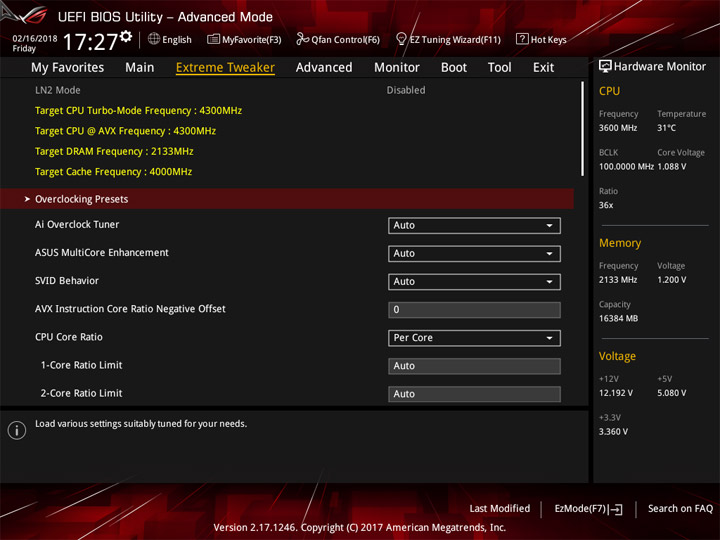
Task: Click the Memory section heading
Action: pyautogui.click(x=620, y=243)
